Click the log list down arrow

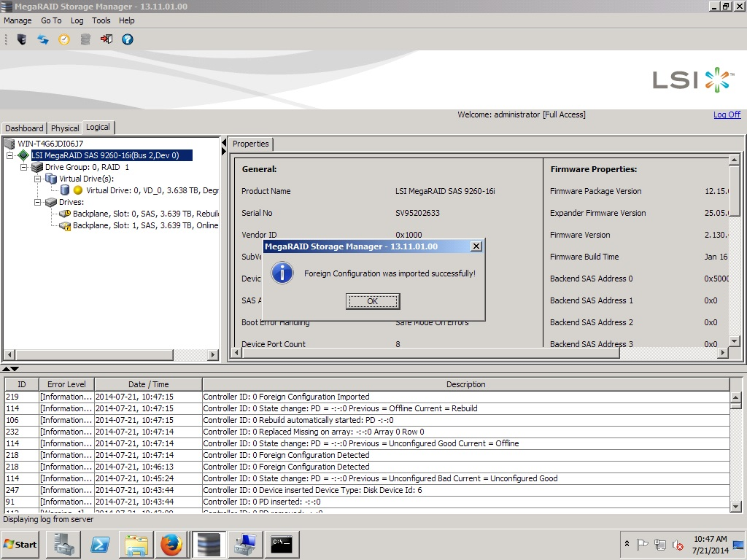pos(735,507)
